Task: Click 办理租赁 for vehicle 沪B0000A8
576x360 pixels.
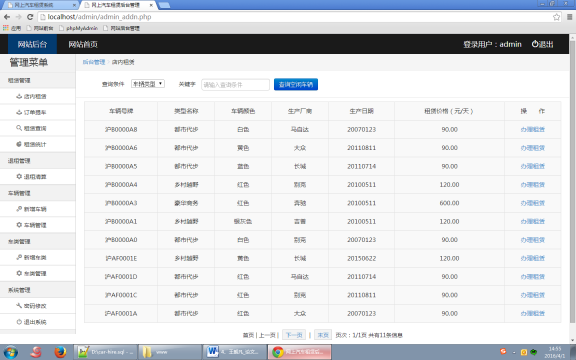Action: click(x=533, y=129)
